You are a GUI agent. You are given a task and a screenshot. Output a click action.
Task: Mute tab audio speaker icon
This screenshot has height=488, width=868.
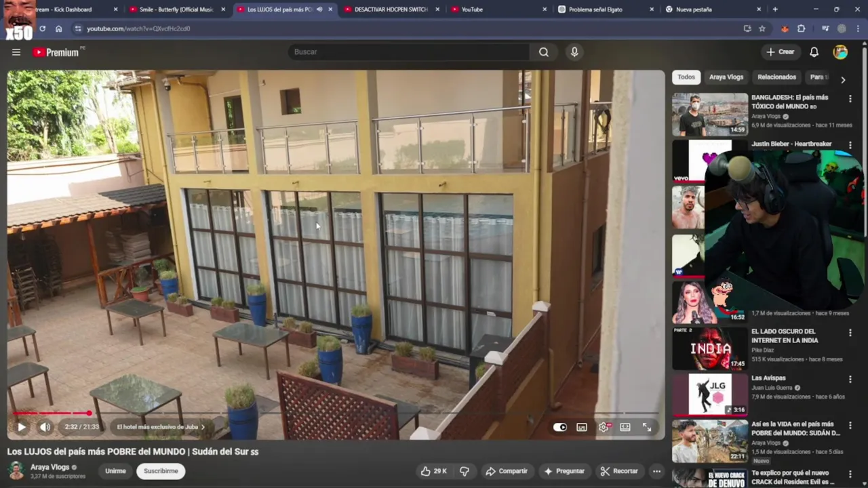319,9
